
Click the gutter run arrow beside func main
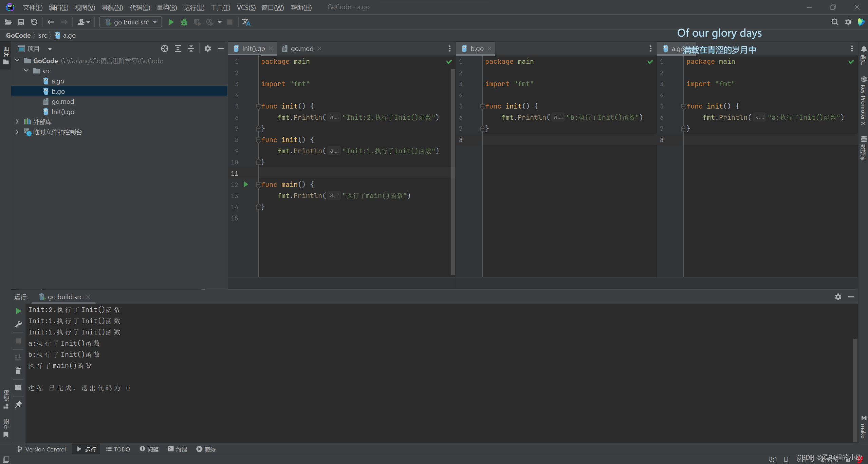(x=246, y=184)
